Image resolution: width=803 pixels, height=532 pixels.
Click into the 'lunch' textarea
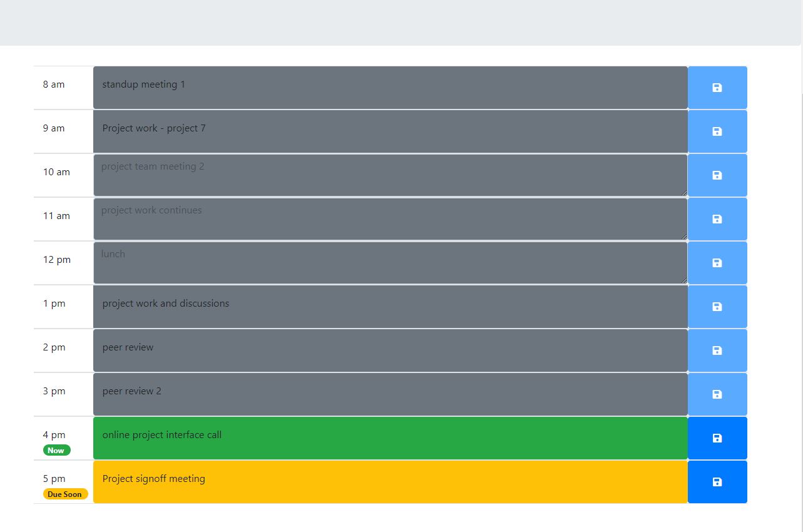391,263
